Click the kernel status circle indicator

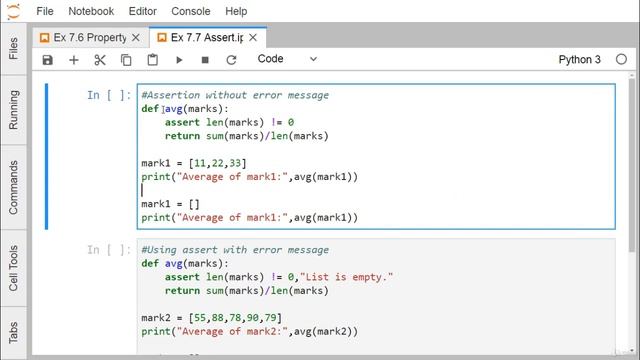click(621, 60)
